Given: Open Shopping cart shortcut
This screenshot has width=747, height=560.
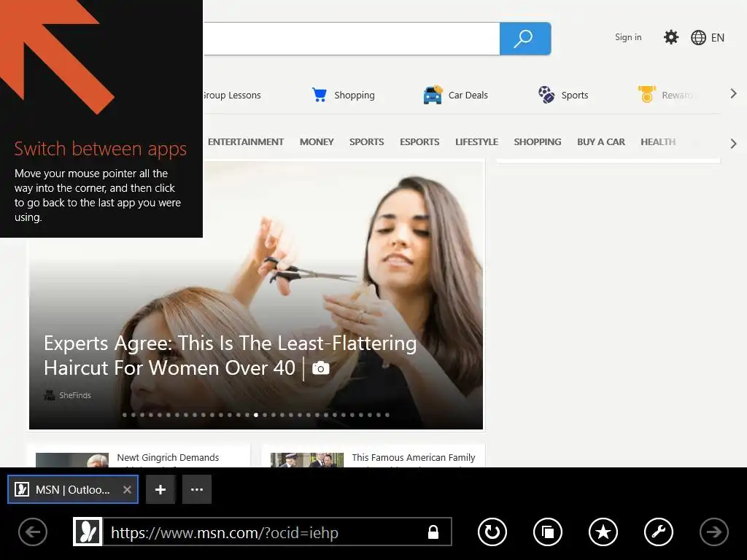Looking at the screenshot, I should [343, 95].
